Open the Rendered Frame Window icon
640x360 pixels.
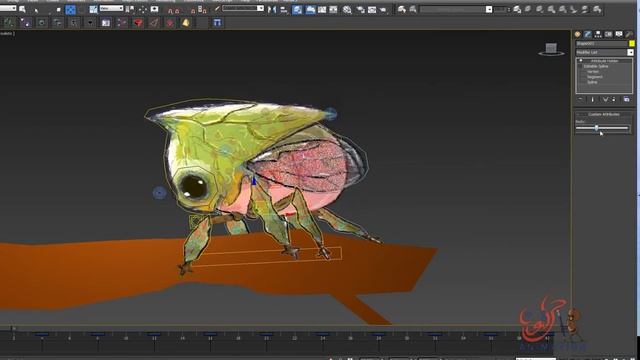(x=372, y=9)
